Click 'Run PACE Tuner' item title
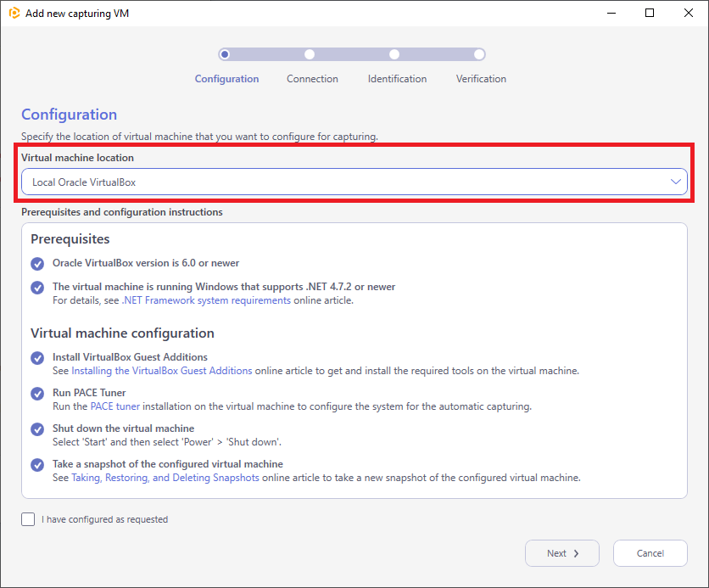This screenshot has width=709, height=588. pos(89,393)
